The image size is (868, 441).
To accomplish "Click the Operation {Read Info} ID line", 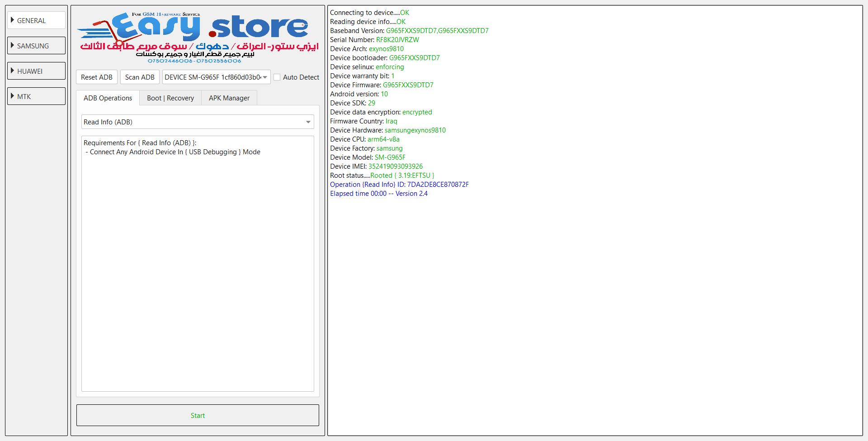I will [399, 185].
